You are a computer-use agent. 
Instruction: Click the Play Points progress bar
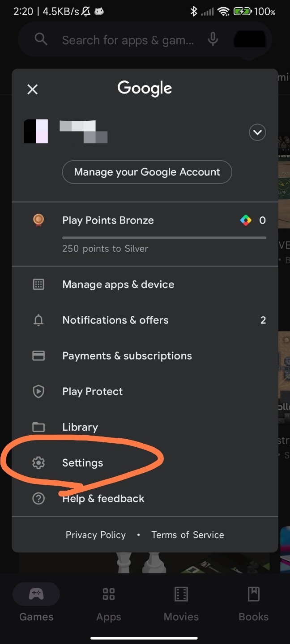(164, 238)
